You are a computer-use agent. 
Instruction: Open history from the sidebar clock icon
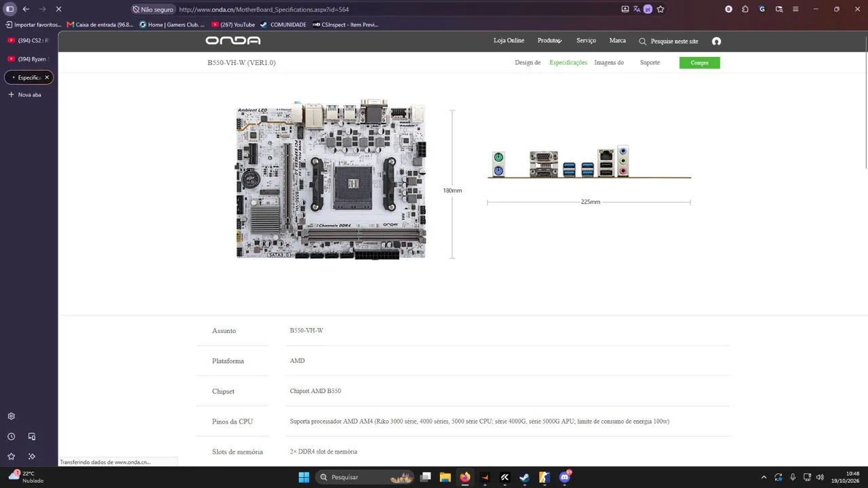[x=11, y=436]
